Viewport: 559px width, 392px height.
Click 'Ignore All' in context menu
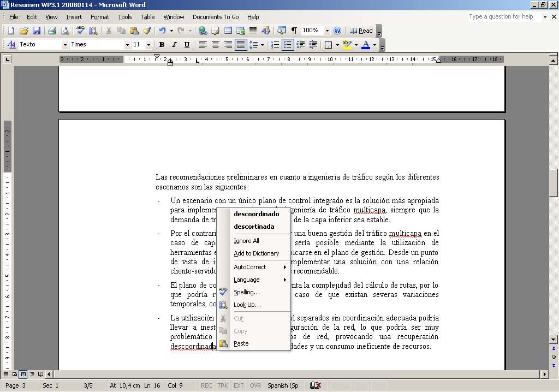pyautogui.click(x=246, y=241)
